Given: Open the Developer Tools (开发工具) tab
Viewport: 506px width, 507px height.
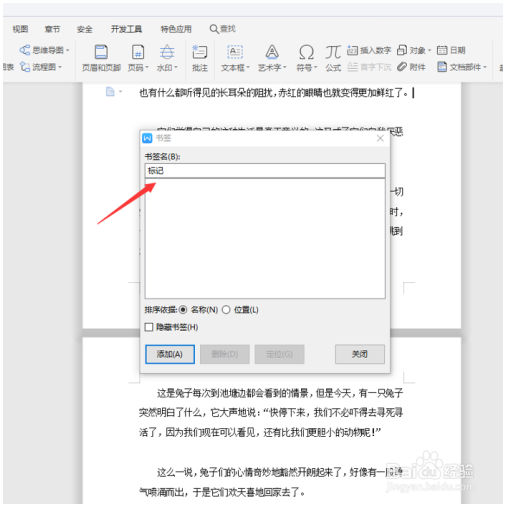Looking at the screenshot, I should point(126,29).
